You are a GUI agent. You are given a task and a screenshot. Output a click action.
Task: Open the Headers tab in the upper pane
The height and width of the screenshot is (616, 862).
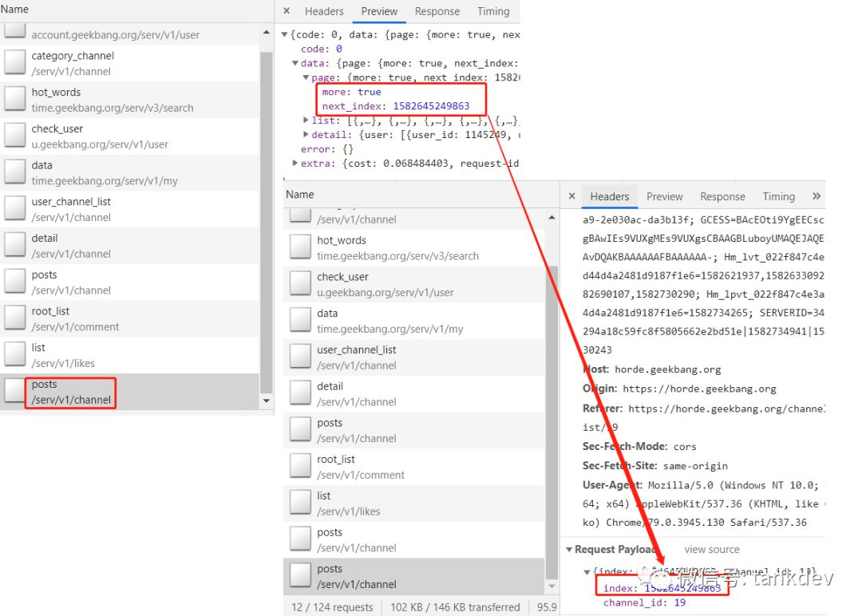coord(324,11)
